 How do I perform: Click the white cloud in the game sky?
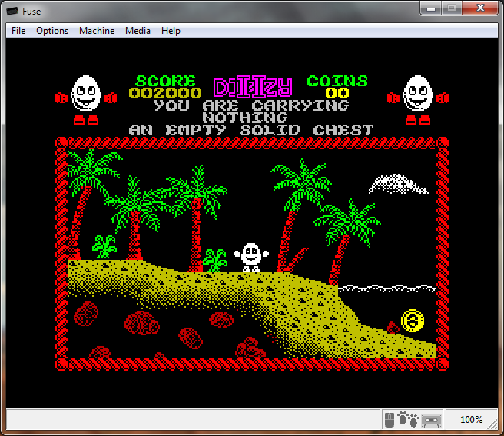click(398, 184)
